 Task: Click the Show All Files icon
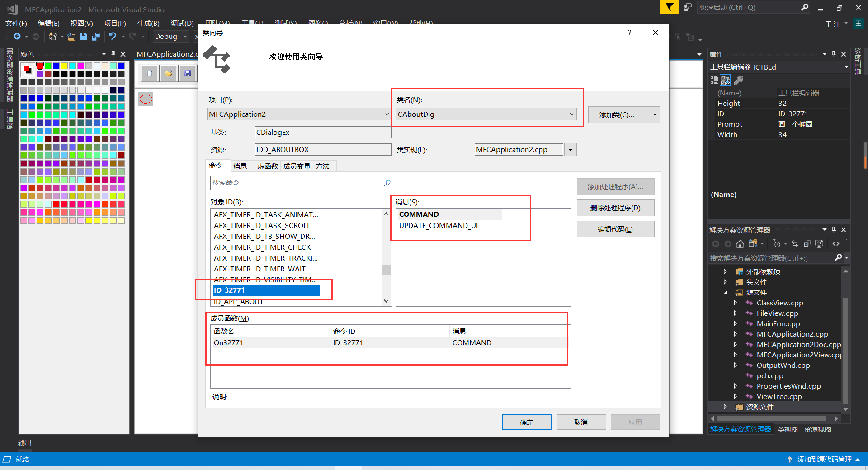(x=819, y=244)
